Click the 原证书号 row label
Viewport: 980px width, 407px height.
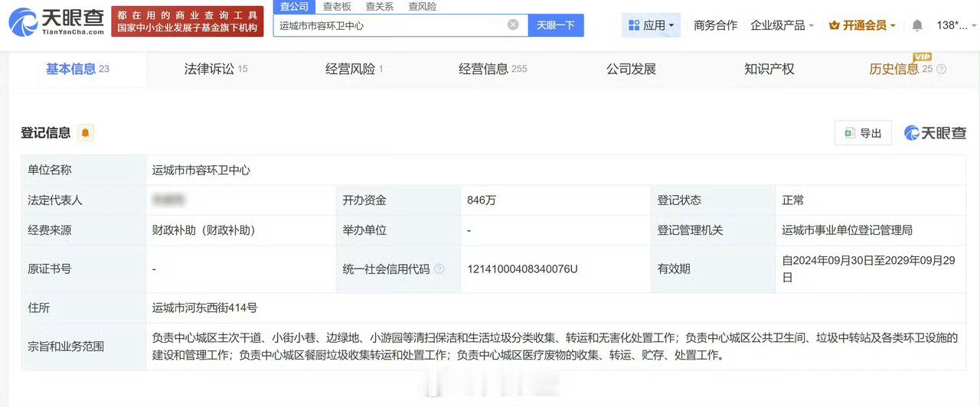click(50, 269)
